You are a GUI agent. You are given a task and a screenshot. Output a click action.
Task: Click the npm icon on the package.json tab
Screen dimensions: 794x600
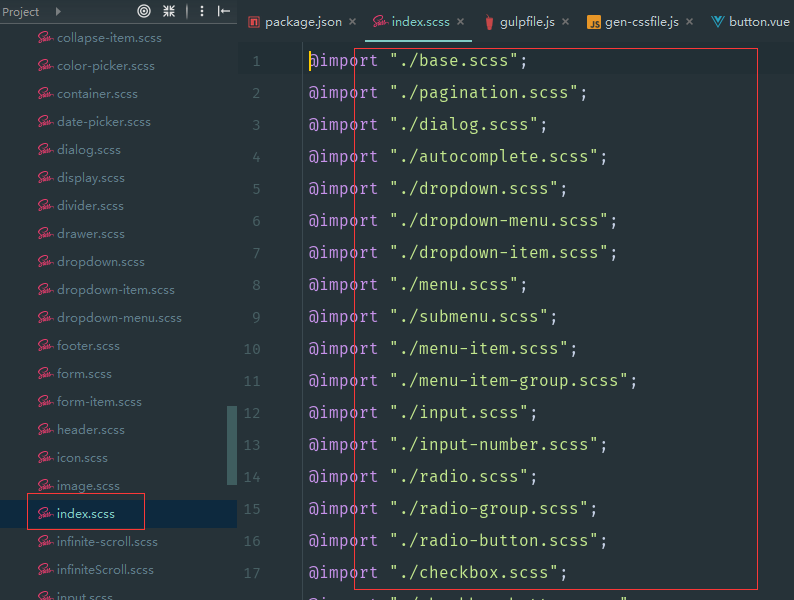pos(254,22)
